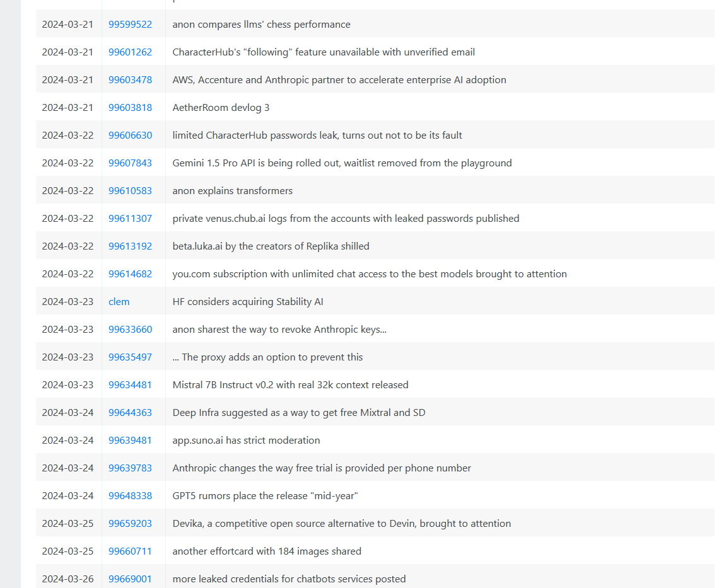Open the AetherRoom devlog 3 link 99603818
Image resolution: width=724 pixels, height=588 pixels.
click(x=130, y=108)
